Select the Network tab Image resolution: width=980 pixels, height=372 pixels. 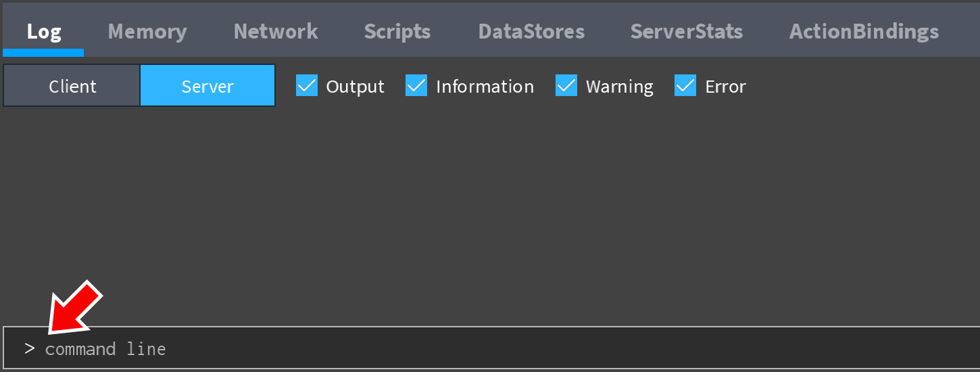[276, 31]
